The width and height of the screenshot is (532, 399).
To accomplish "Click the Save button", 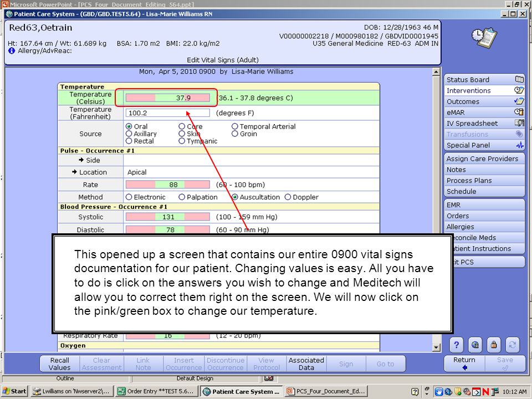I will (x=505, y=364).
